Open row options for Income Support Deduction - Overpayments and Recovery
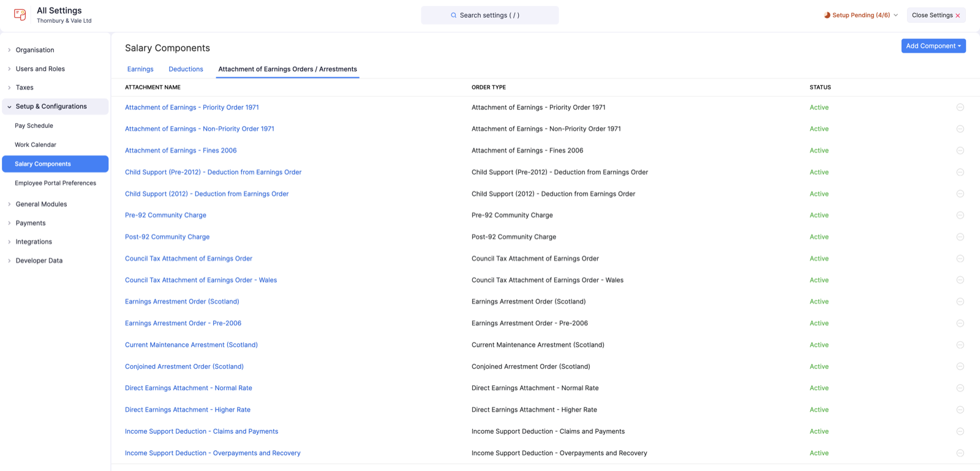980x471 pixels. click(x=960, y=453)
